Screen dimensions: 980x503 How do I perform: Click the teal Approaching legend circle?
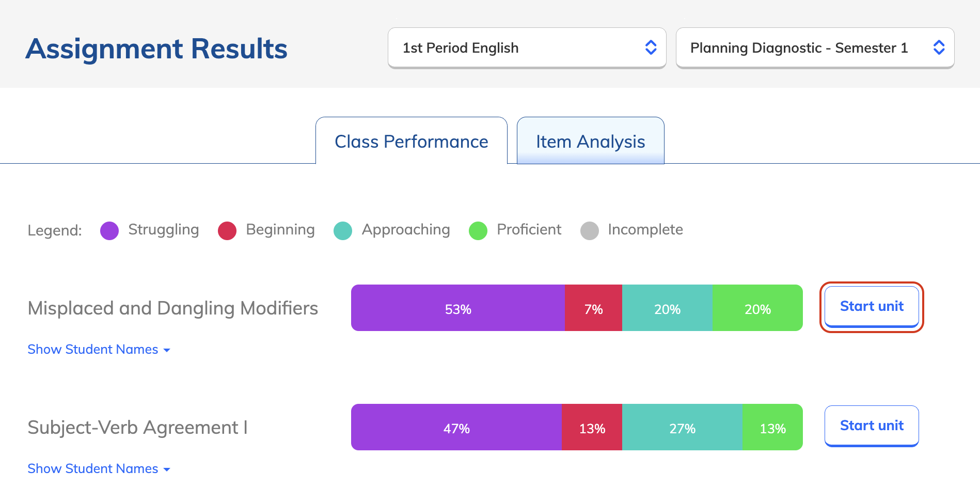(x=343, y=231)
